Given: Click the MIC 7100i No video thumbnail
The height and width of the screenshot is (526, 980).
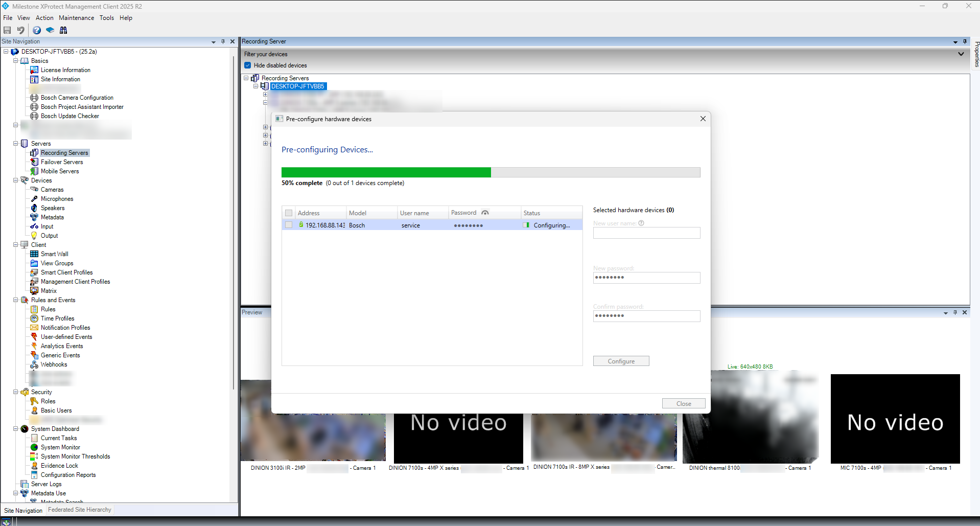Looking at the screenshot, I should click(x=895, y=419).
